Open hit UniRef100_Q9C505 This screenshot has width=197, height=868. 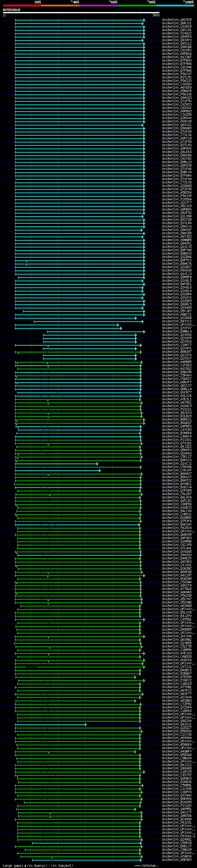point(177,20)
